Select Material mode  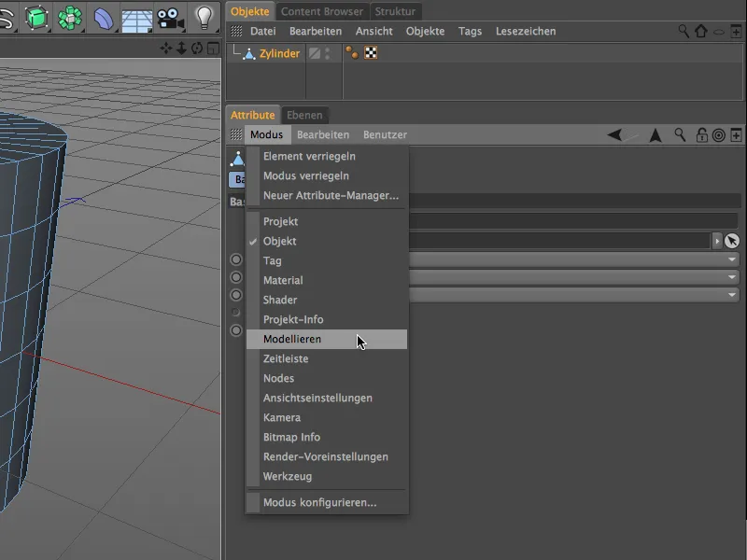[327, 280]
